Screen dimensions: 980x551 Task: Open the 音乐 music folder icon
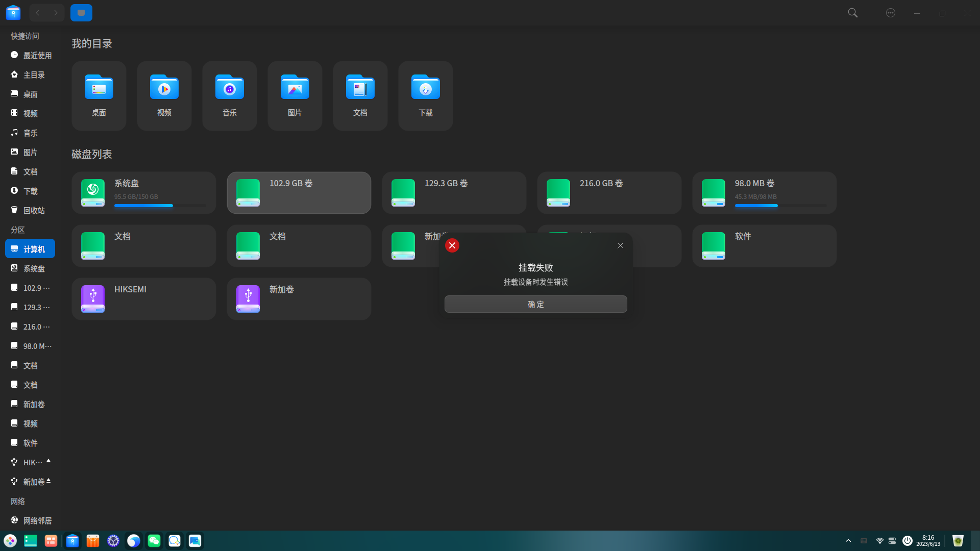(229, 95)
